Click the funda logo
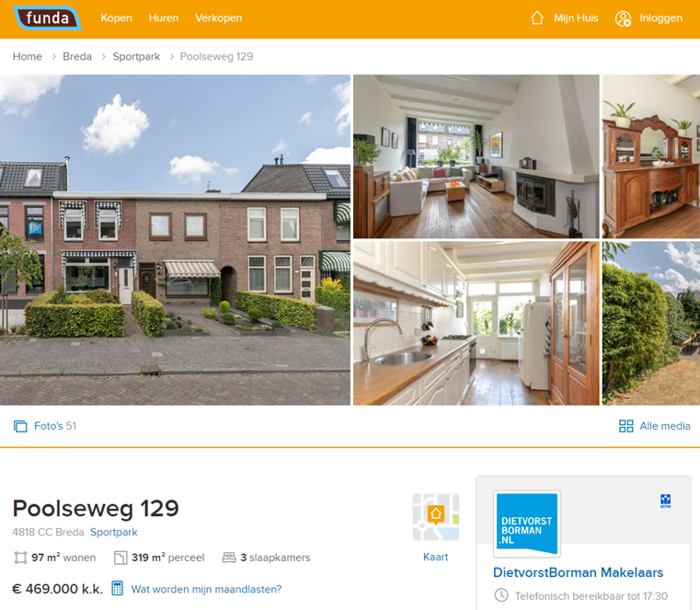Viewport: 700px width, 610px height. pyautogui.click(x=47, y=17)
